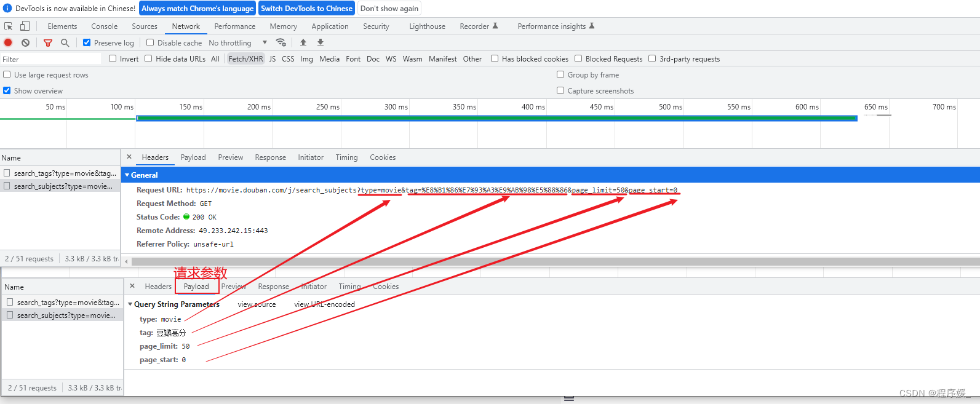The height and width of the screenshot is (404, 980).
Task: Close the upper request details pane
Action: (x=129, y=157)
